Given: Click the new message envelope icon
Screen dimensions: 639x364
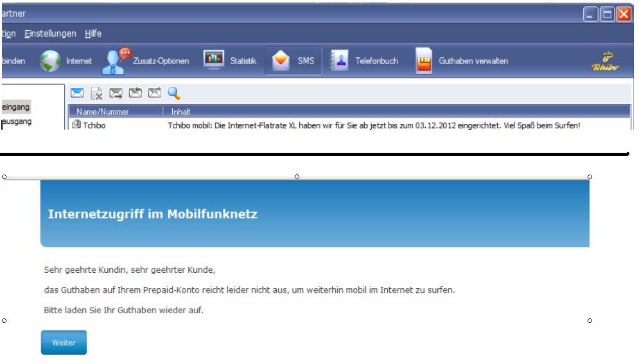Looking at the screenshot, I should tap(77, 93).
